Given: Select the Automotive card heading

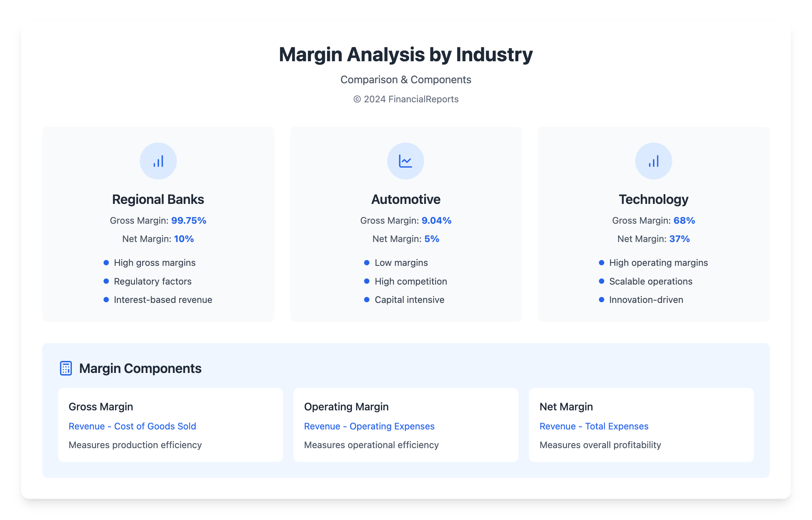Looking at the screenshot, I should (x=406, y=199).
